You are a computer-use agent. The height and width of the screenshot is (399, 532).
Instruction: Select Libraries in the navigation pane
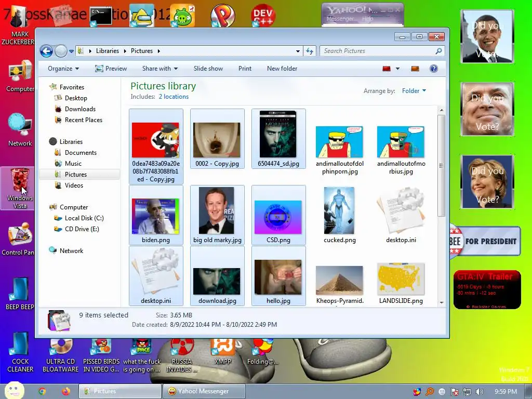pyautogui.click(x=71, y=142)
